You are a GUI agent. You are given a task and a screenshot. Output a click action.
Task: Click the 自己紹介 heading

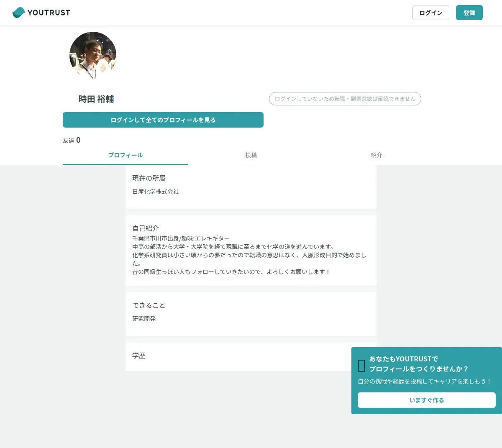tap(146, 228)
